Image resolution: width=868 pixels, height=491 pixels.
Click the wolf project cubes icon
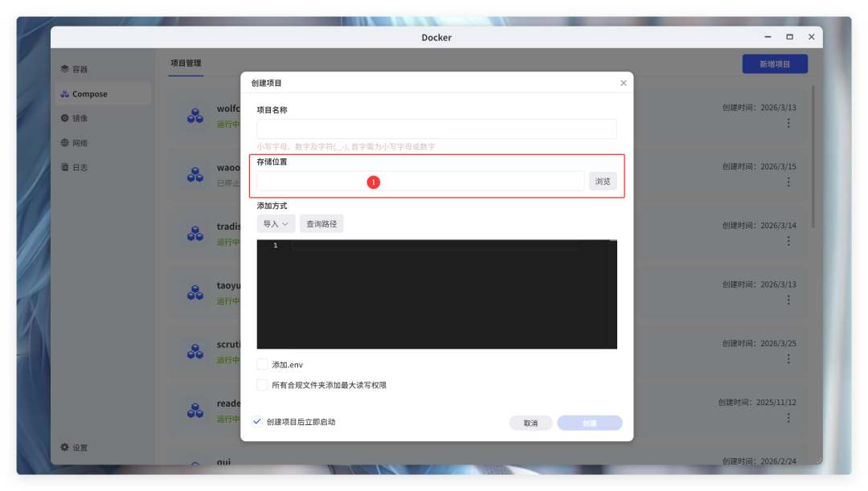pyautogui.click(x=194, y=116)
